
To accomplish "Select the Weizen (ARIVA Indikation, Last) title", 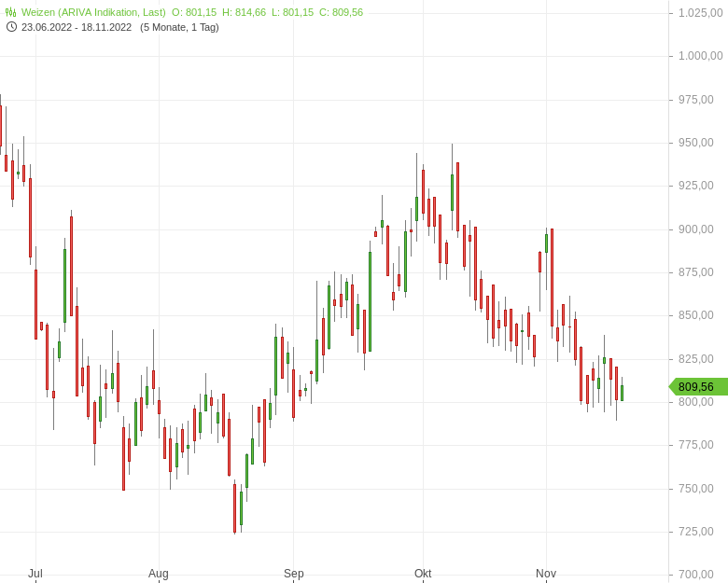I will (93, 12).
